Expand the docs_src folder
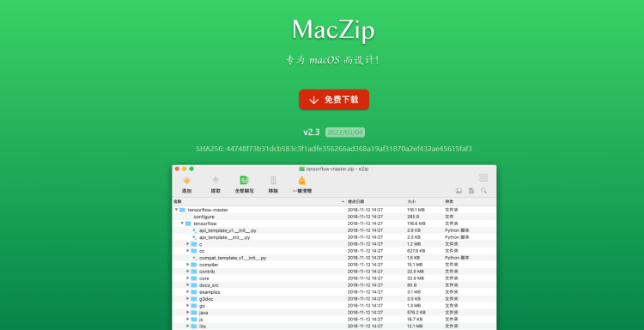This screenshot has height=330, width=644. coord(188,284)
